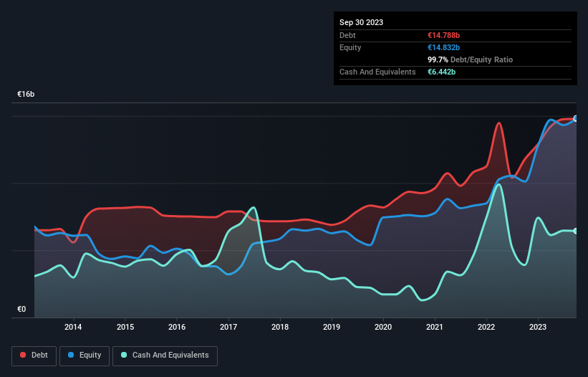The width and height of the screenshot is (588, 377).
Task: Click the 2017 x-axis label
Action: tap(228, 327)
